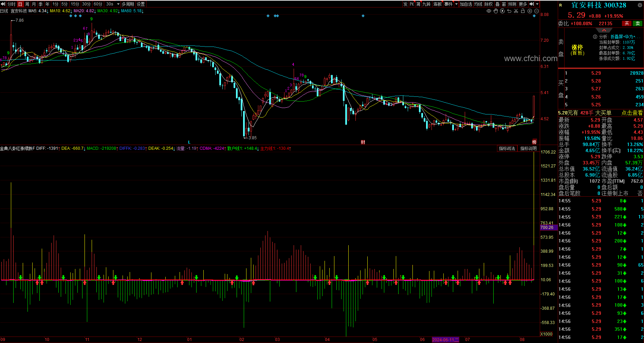Open the PK comparison tool
This screenshot has width=644, height=343.
[412, 4]
